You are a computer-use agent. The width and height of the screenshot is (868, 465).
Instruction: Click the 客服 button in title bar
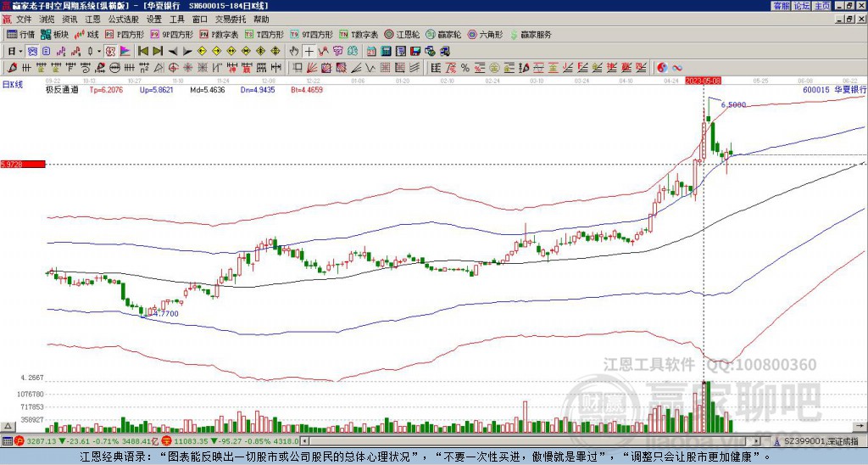point(781,6)
